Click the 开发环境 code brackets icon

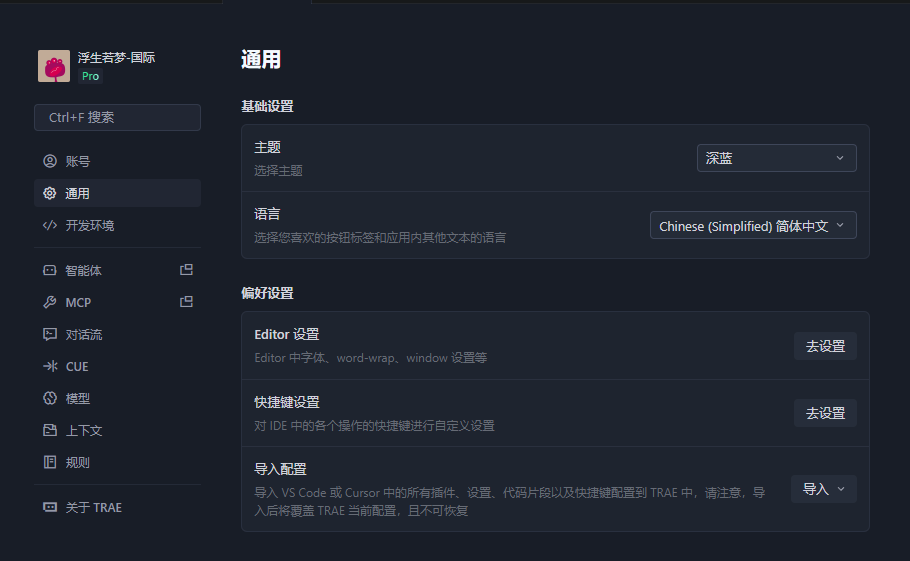point(50,225)
